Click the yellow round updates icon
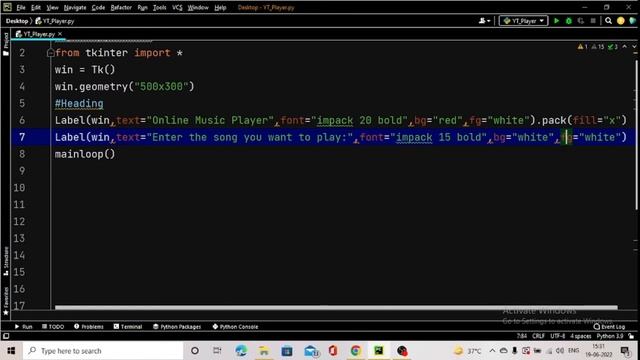Image resolution: width=640 pixels, height=360 pixels. (x=621, y=20)
